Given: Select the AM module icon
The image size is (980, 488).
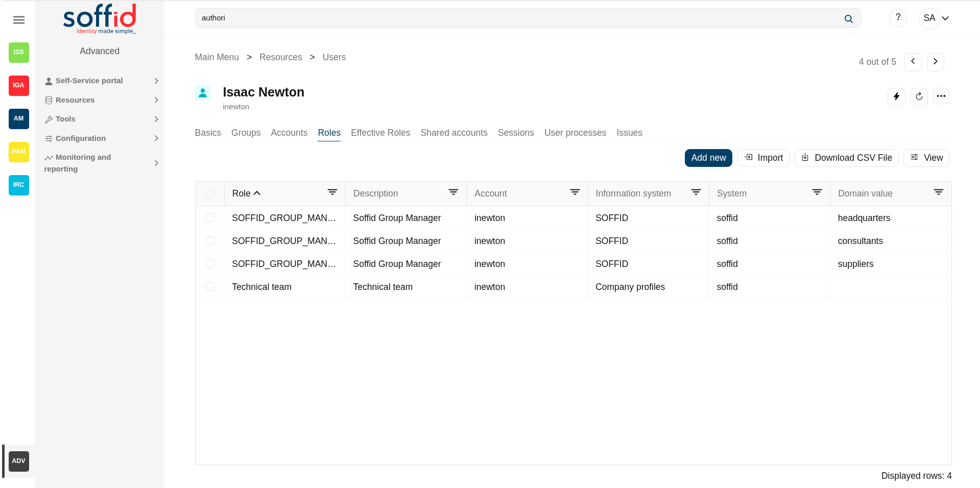Looking at the screenshot, I should (x=19, y=118).
